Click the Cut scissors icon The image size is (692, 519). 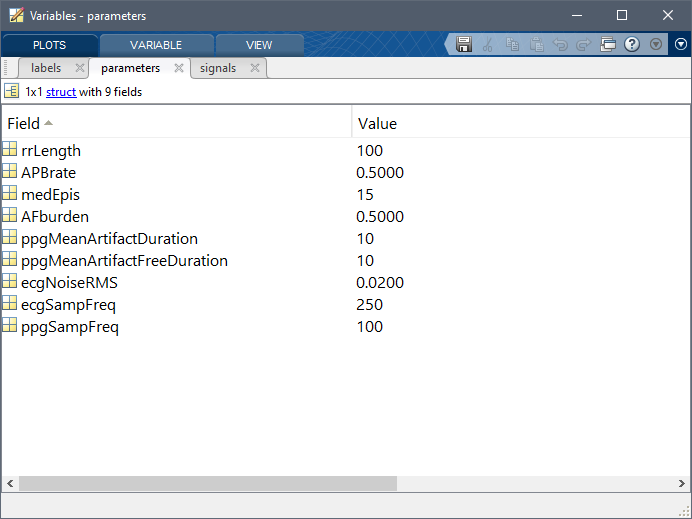488,44
